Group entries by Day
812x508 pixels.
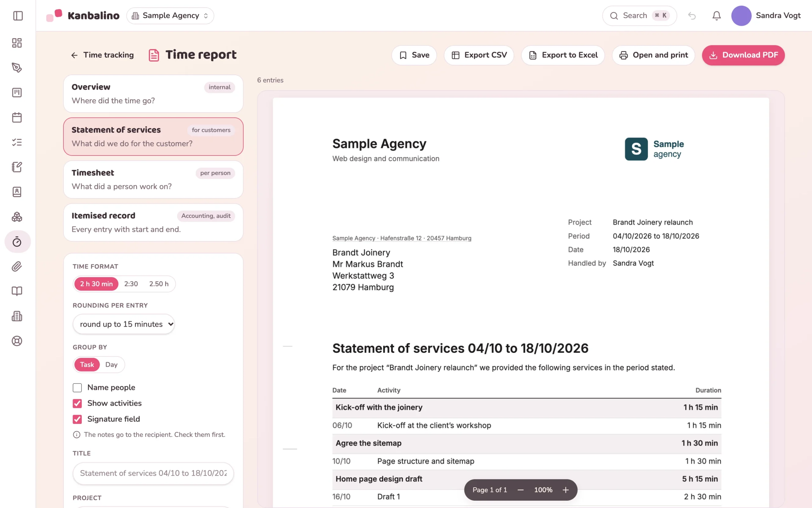pos(111,364)
